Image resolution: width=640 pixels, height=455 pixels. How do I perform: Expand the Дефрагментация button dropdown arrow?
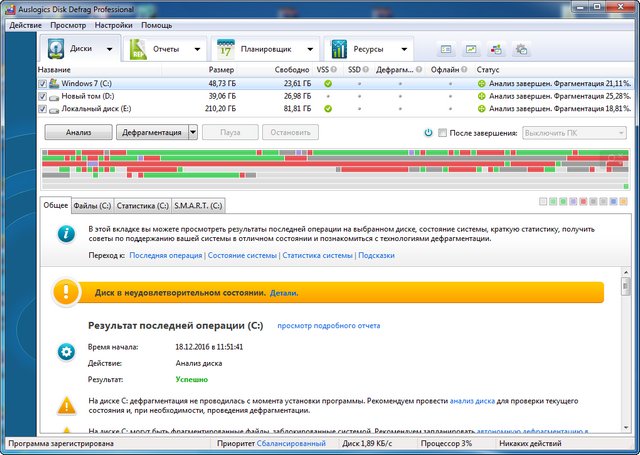click(x=192, y=132)
